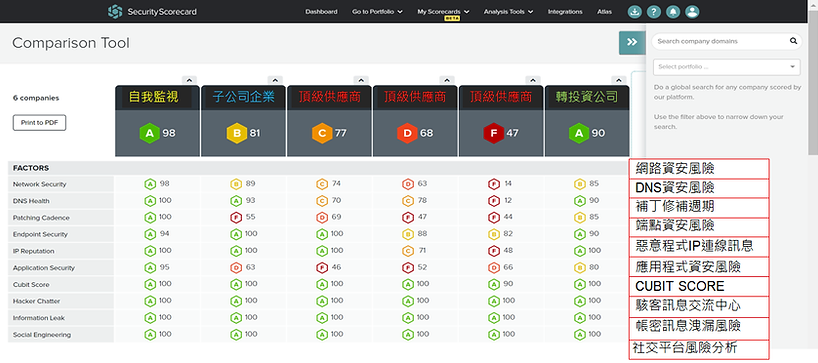818x363 pixels.
Task: Open the help question mark icon
Action: coord(654,12)
